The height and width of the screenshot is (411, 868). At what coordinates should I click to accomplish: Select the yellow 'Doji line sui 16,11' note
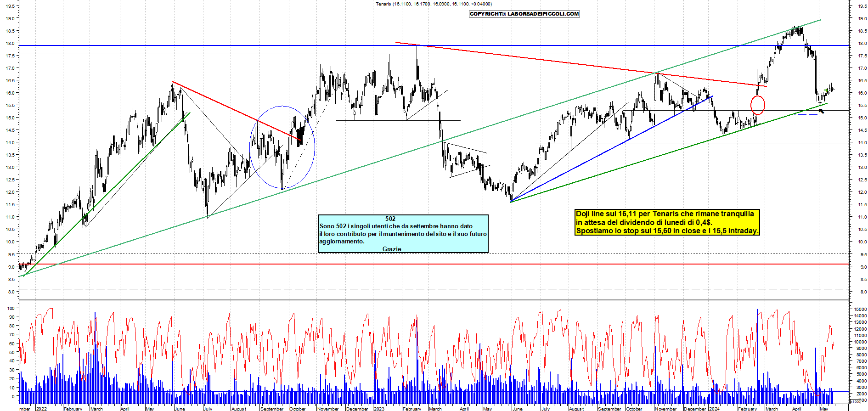point(667,222)
